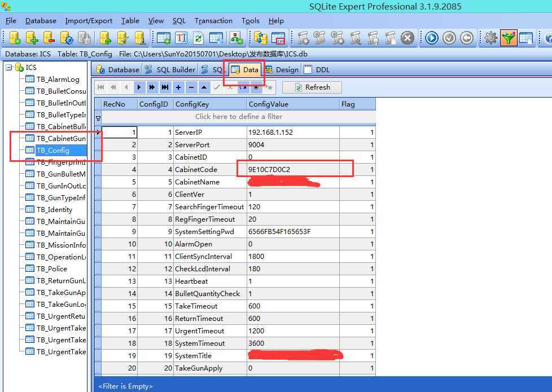Jump to next page double-arrow button
The height and width of the screenshot is (392, 552).
click(x=152, y=87)
